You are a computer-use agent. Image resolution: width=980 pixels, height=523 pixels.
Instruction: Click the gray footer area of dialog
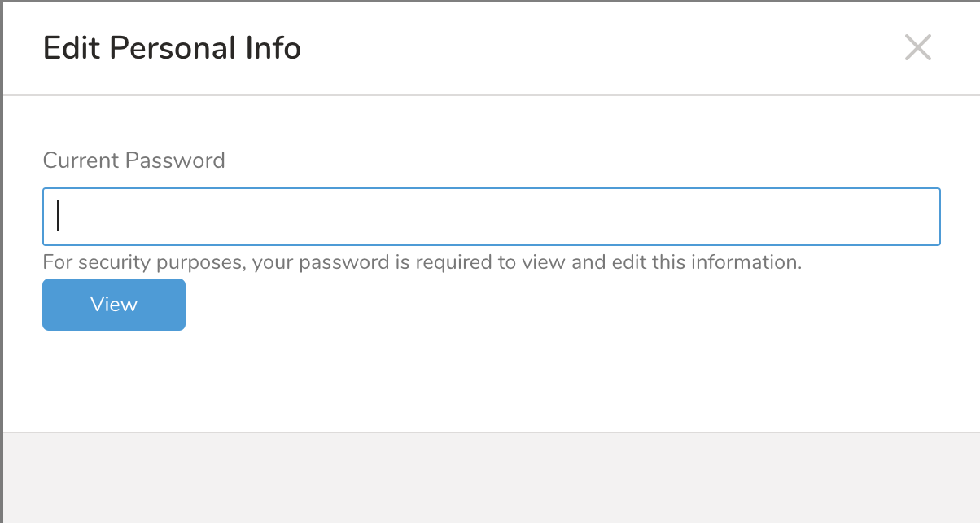tap(491, 477)
